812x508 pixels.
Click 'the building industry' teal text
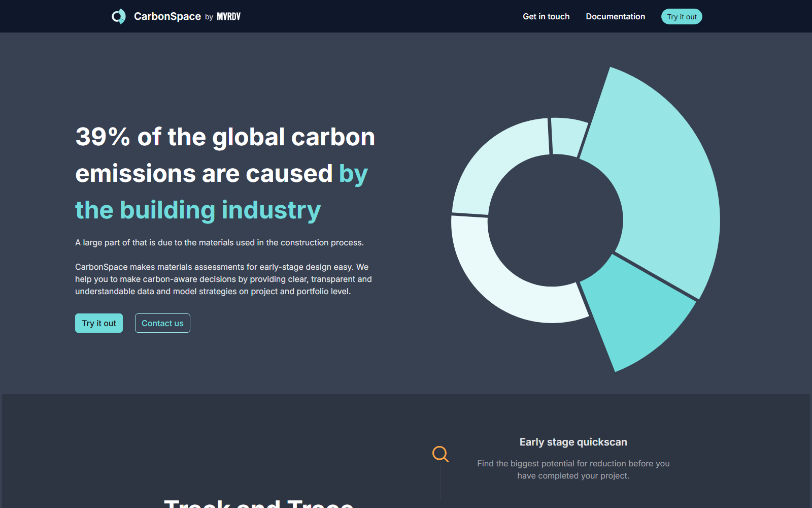(x=198, y=210)
